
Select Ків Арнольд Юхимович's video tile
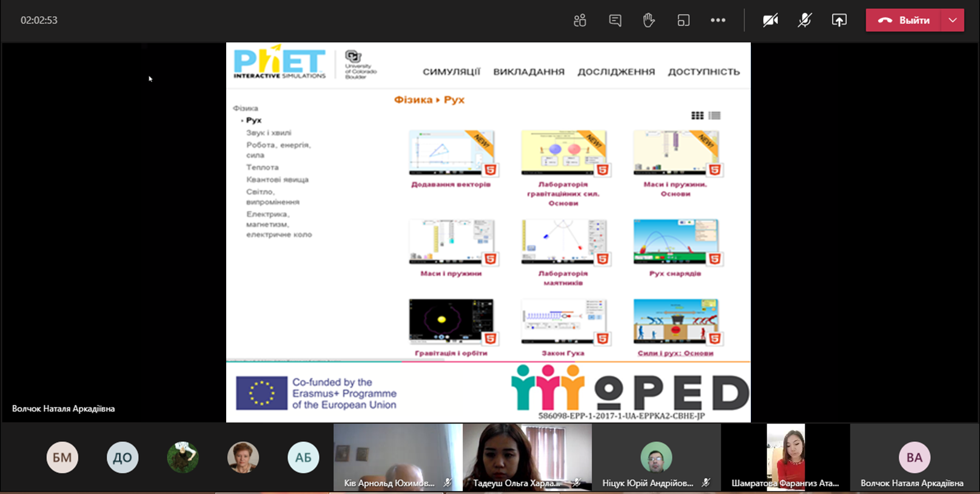coord(398,457)
